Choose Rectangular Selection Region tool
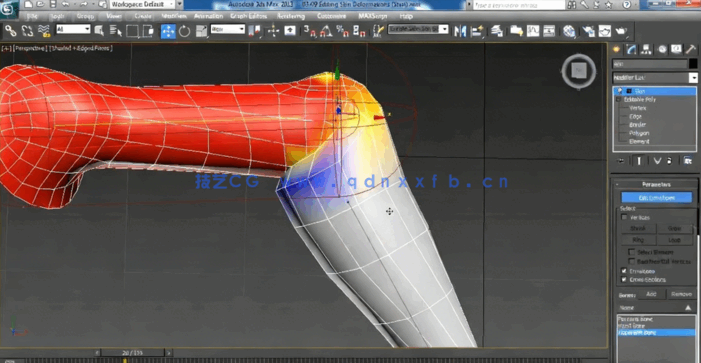This screenshot has width=701, height=363. 132,30
